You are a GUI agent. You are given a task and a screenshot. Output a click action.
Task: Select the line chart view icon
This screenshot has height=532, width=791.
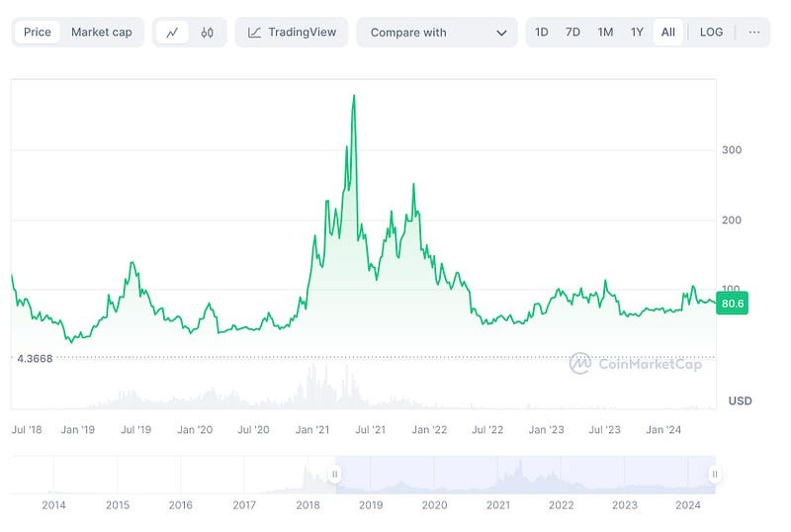pyautogui.click(x=172, y=33)
